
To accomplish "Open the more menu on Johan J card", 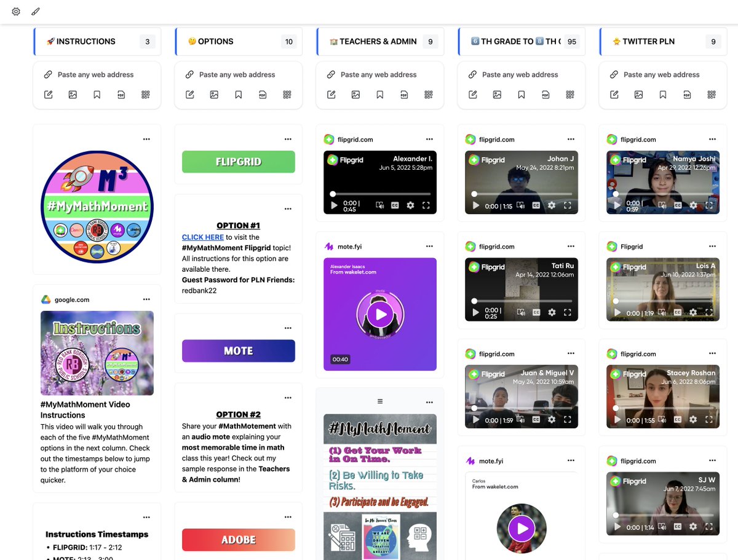I will 571,139.
